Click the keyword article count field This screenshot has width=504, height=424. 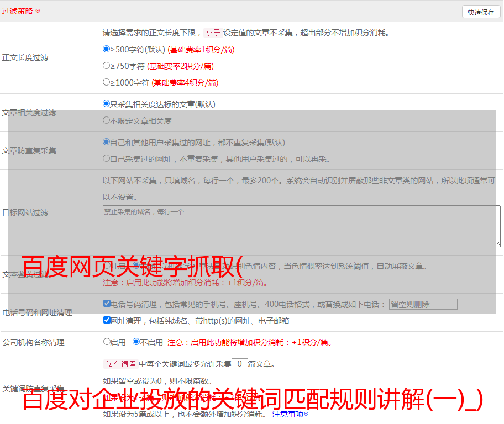(x=239, y=364)
